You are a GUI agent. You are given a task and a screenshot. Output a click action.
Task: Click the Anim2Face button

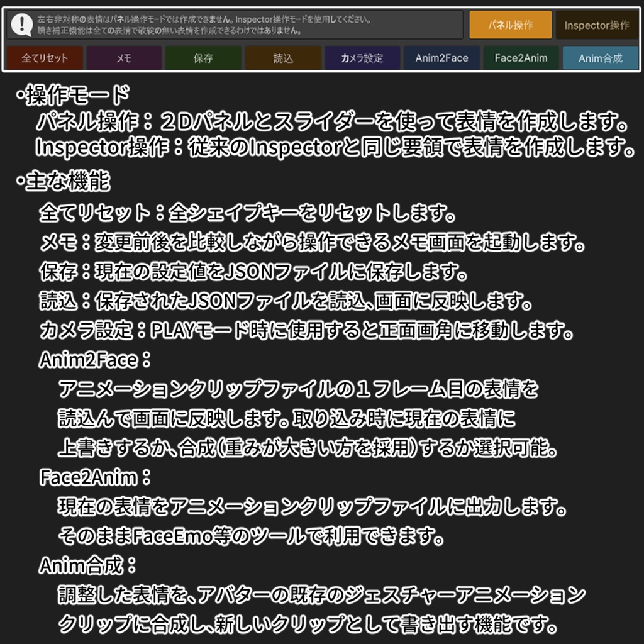[441, 58]
